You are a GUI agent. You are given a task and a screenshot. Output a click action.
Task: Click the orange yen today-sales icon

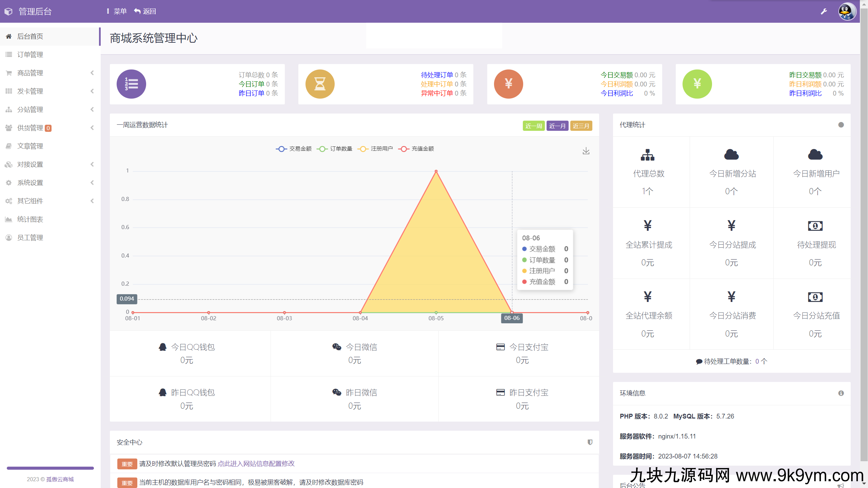[x=508, y=84]
